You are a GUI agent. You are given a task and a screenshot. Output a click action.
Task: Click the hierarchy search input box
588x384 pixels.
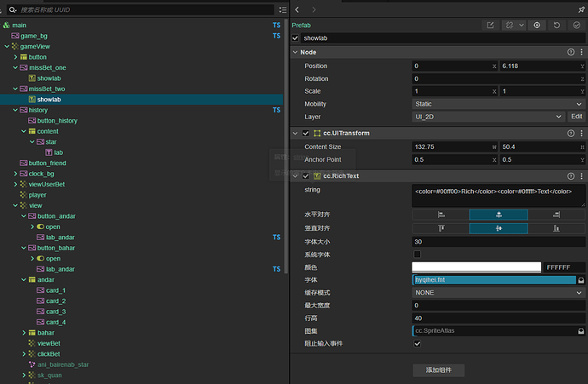[141, 9]
